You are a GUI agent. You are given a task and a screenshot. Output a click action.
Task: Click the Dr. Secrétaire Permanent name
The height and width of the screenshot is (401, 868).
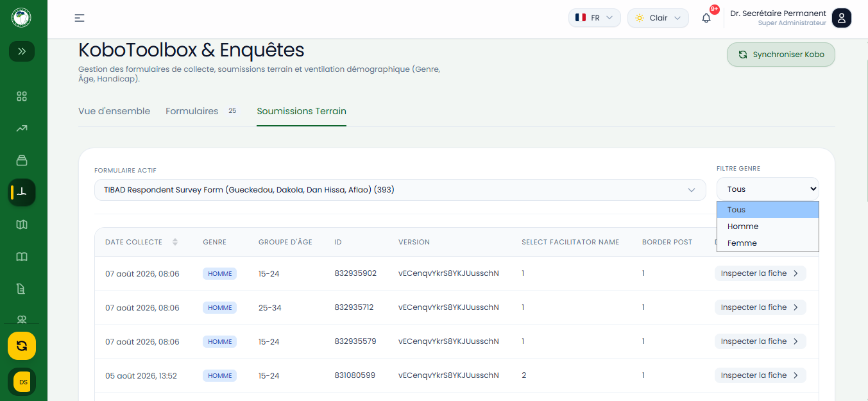click(x=778, y=13)
